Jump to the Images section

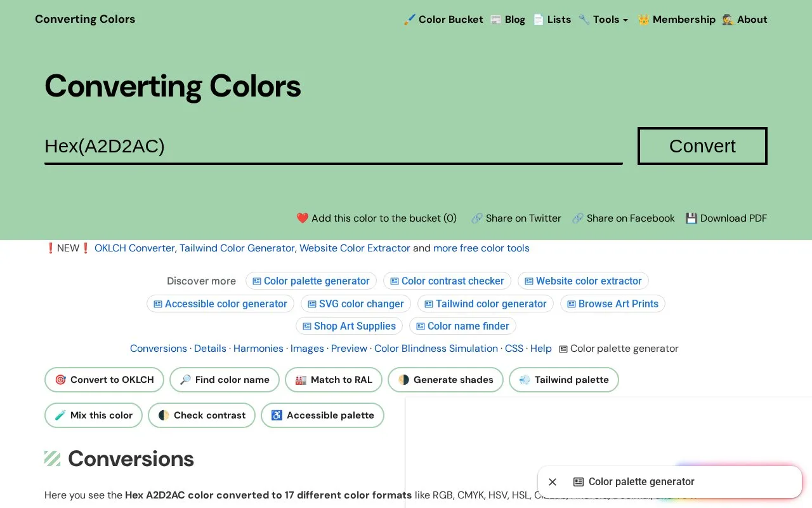307,349
